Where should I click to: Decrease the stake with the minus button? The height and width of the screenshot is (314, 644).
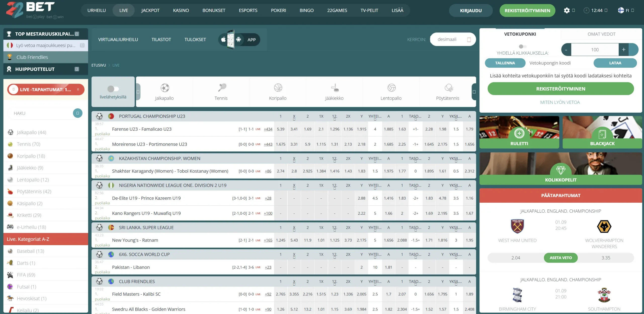[x=566, y=50]
